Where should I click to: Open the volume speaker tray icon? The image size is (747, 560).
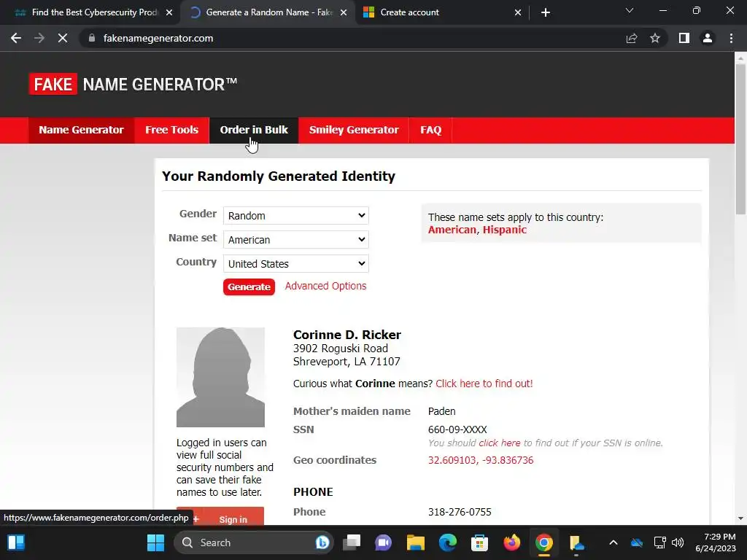coord(678,542)
